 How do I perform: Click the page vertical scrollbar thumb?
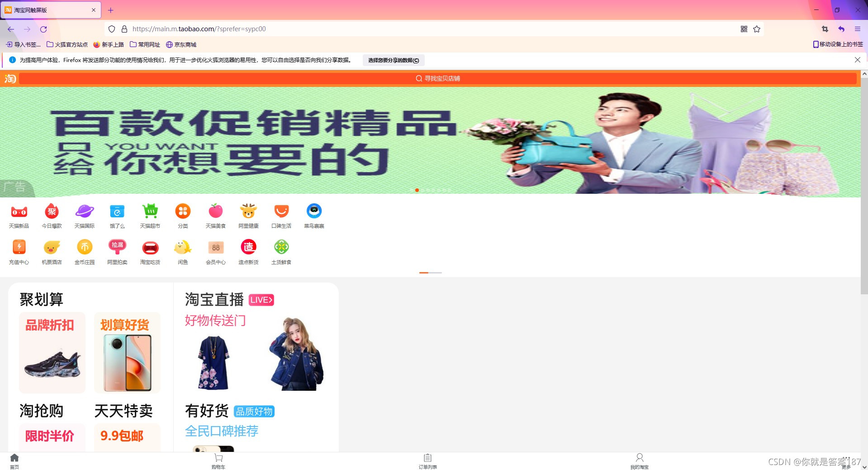point(864,186)
